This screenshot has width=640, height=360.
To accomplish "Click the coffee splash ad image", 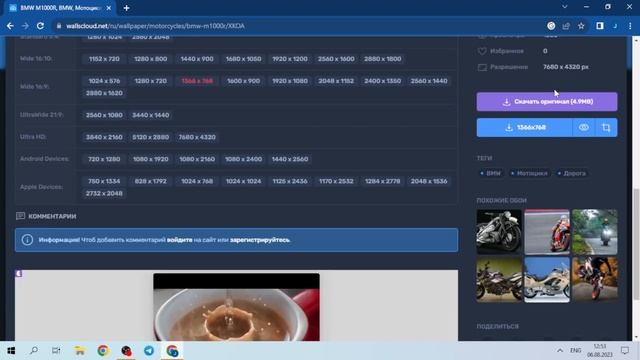I will [x=236, y=307].
